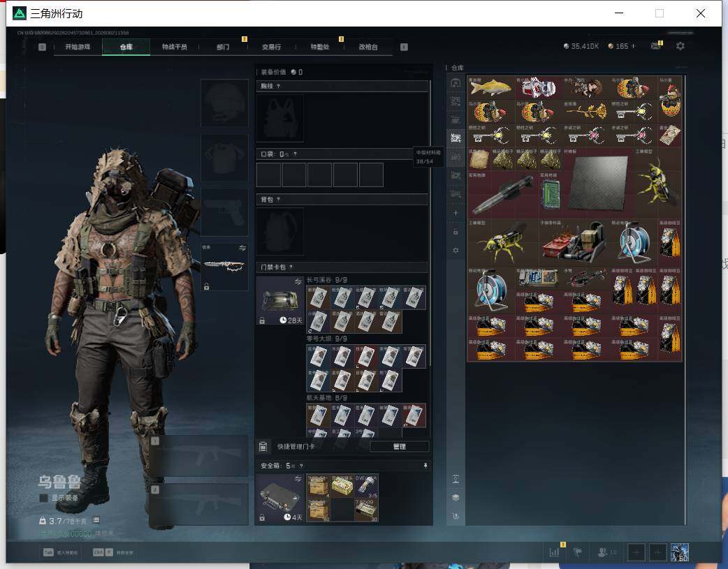
Task: Select the parchment scroll item
Action: (479, 159)
